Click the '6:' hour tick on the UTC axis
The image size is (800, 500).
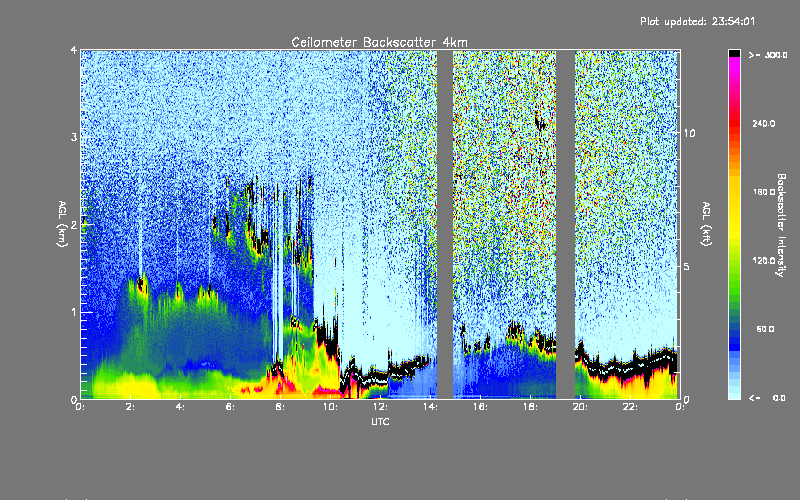pyautogui.click(x=231, y=407)
